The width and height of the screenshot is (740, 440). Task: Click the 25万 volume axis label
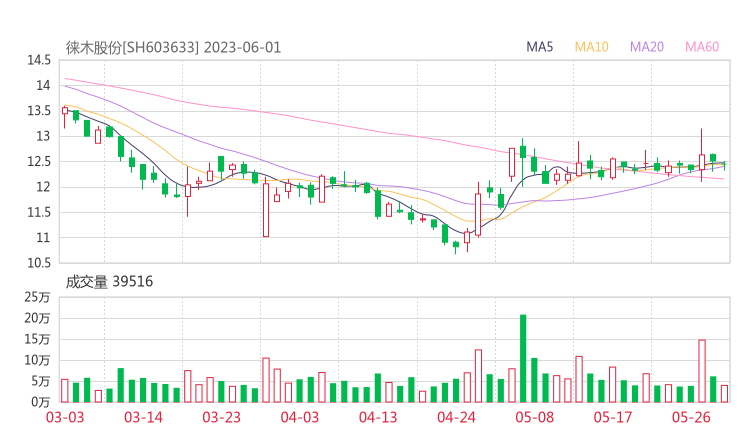click(37, 297)
